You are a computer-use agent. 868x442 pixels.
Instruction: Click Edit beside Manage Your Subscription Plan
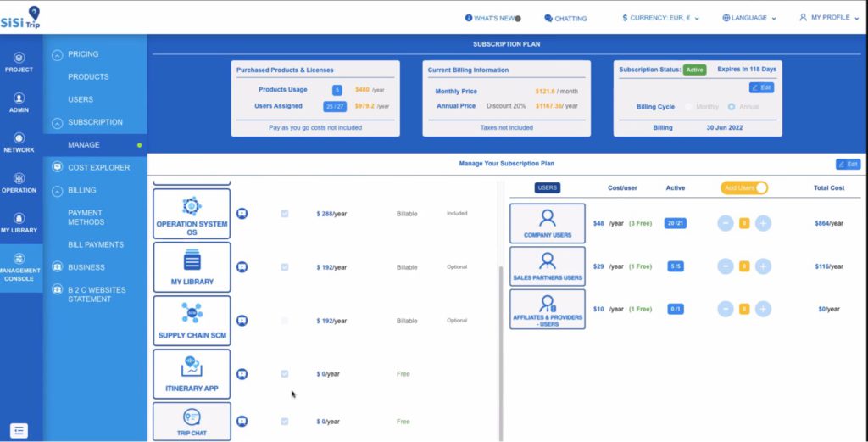848,164
